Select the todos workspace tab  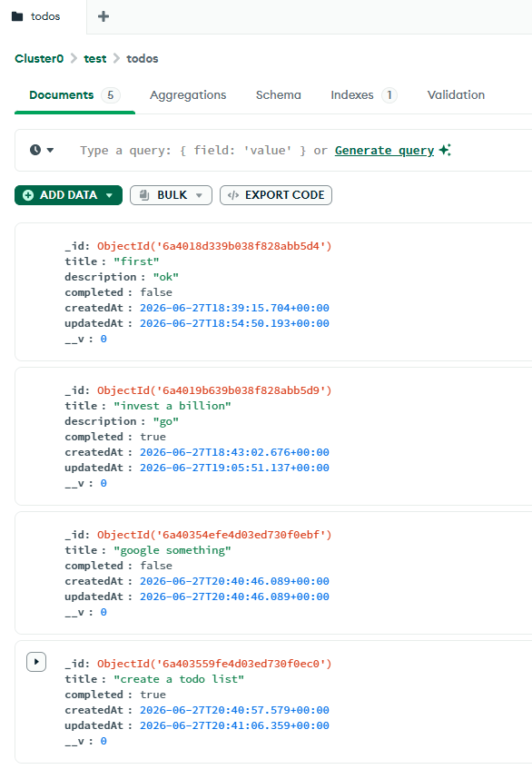[44, 16]
